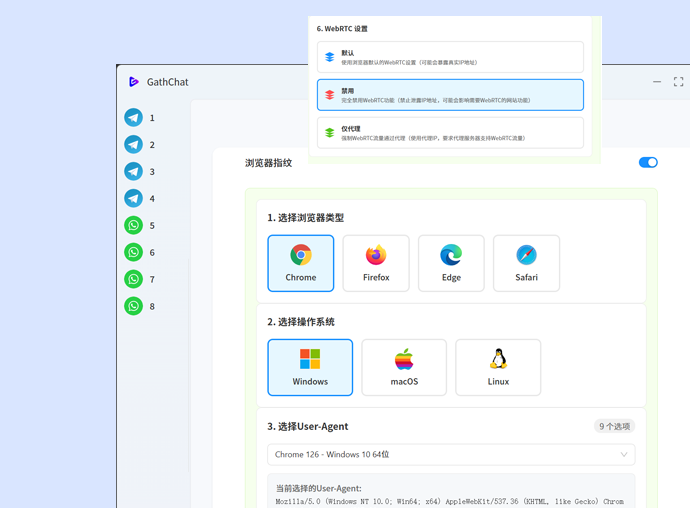The width and height of the screenshot is (690, 508).
Task: Select the default WebRTC option
Action: click(x=450, y=57)
